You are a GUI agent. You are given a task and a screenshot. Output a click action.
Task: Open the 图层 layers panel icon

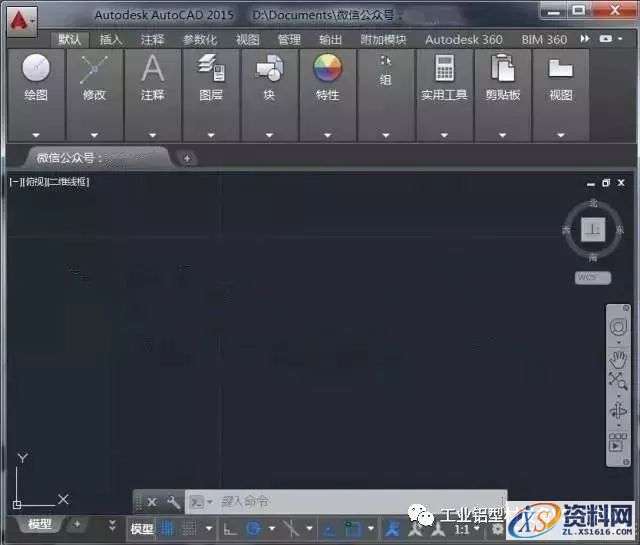pos(211,68)
